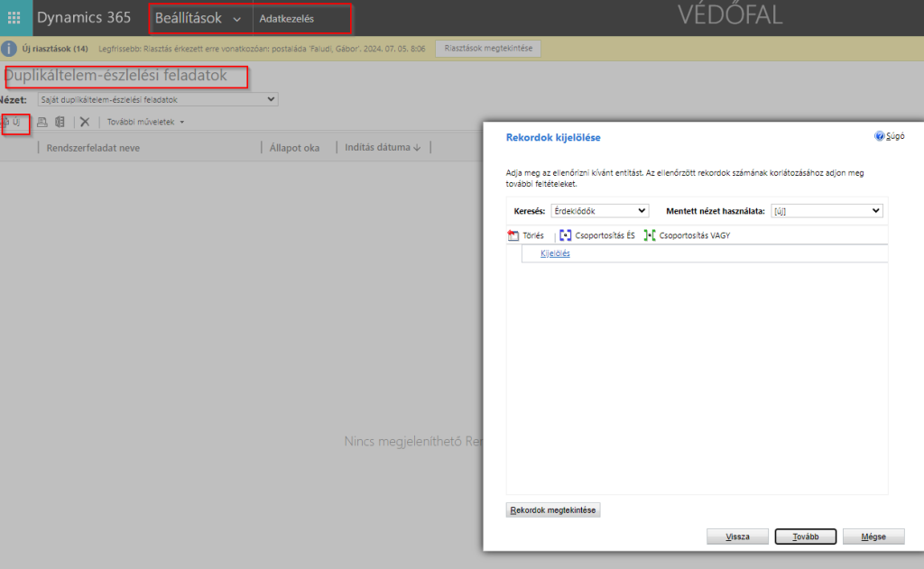Click the Új riasztások (14) text
The width and height of the screenshot is (924, 569).
point(55,49)
